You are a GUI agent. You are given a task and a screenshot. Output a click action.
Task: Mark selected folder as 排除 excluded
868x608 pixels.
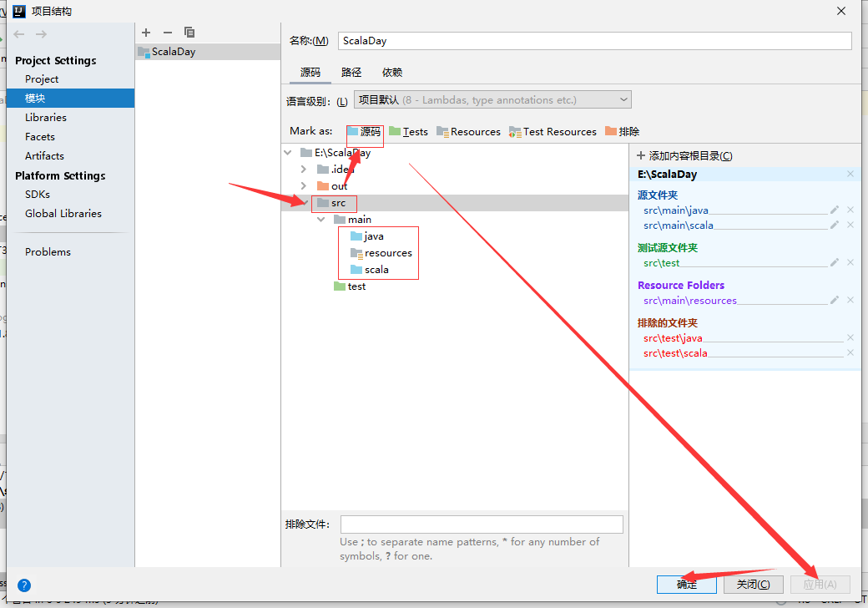(x=623, y=132)
